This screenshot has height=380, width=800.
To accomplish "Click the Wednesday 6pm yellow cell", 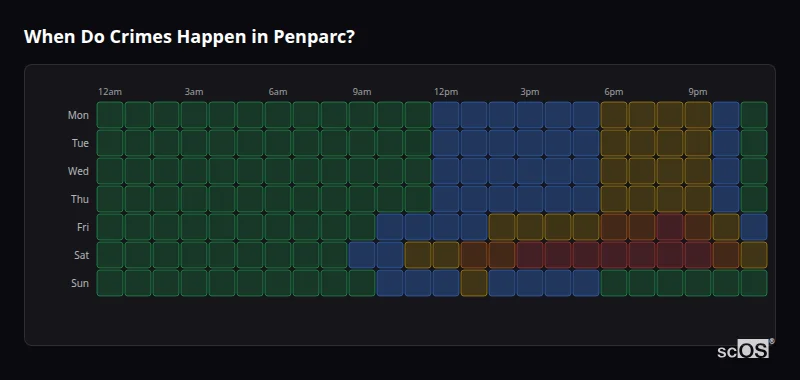I will 614,171.
